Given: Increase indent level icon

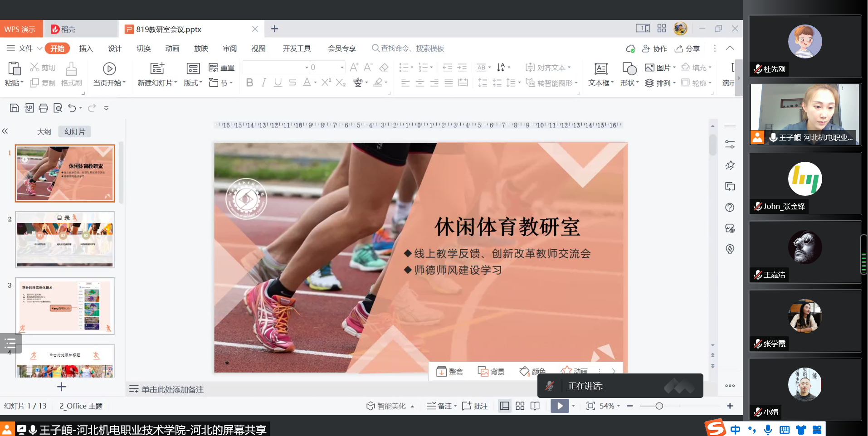Looking at the screenshot, I should coord(462,68).
